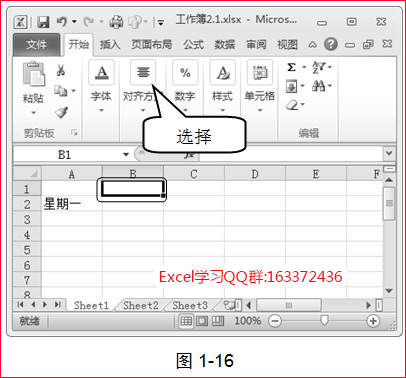Click the Redo arrow icon

(88, 22)
